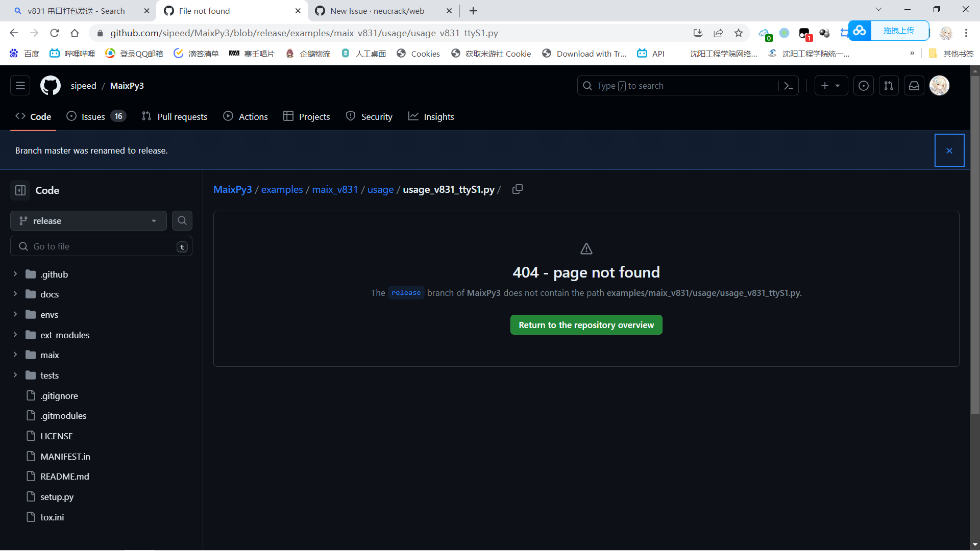Expand the docs folder in the file tree

click(x=15, y=294)
